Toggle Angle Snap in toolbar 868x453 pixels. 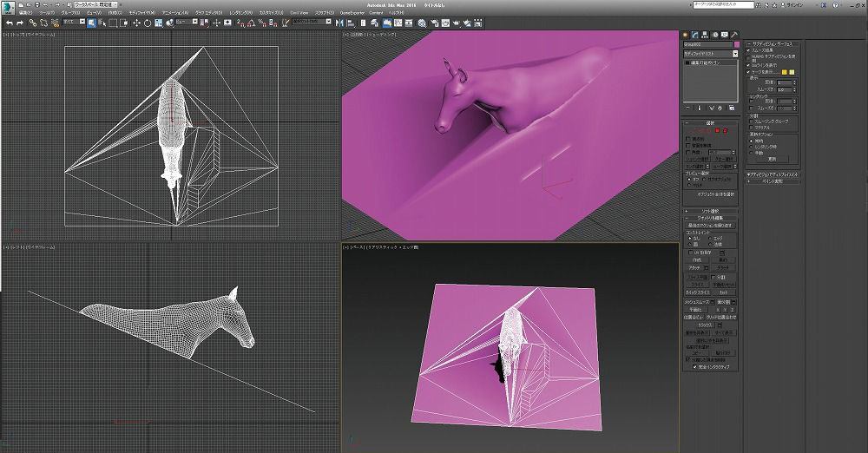tap(251, 23)
